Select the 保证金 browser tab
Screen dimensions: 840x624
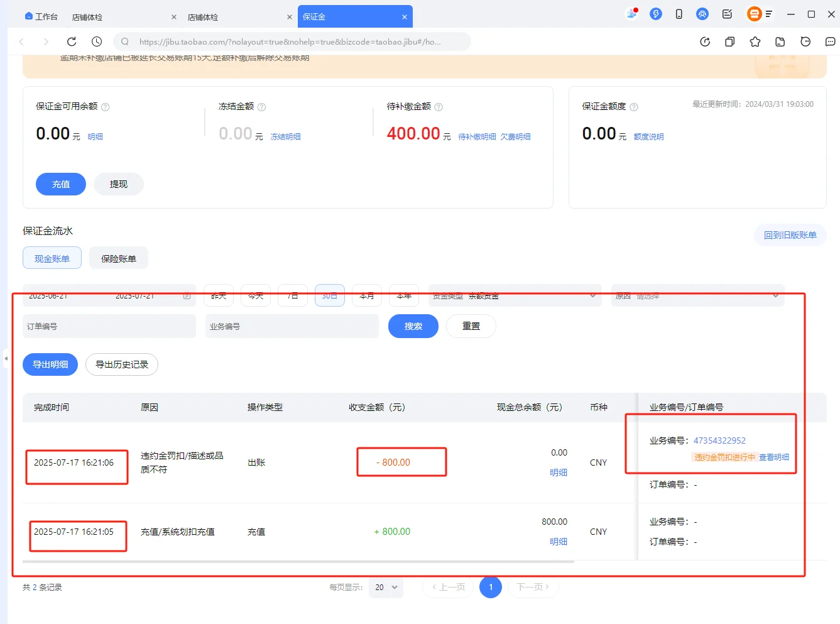point(355,17)
